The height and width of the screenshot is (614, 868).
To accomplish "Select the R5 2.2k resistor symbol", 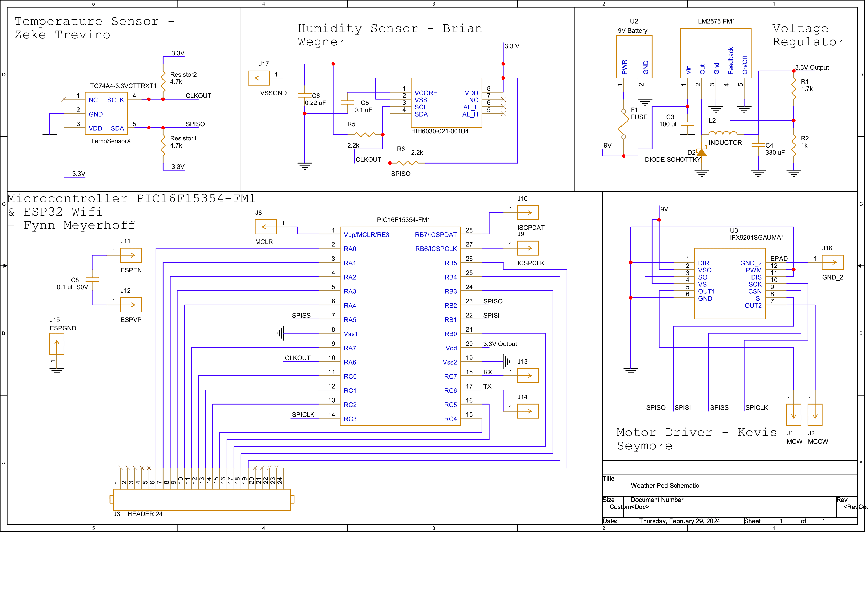I will [365, 135].
